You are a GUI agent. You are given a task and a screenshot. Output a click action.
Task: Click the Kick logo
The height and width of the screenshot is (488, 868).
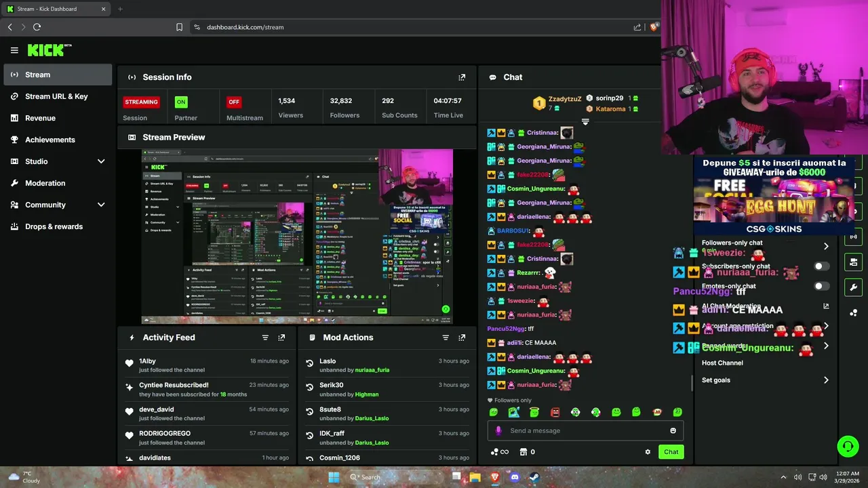(x=50, y=50)
